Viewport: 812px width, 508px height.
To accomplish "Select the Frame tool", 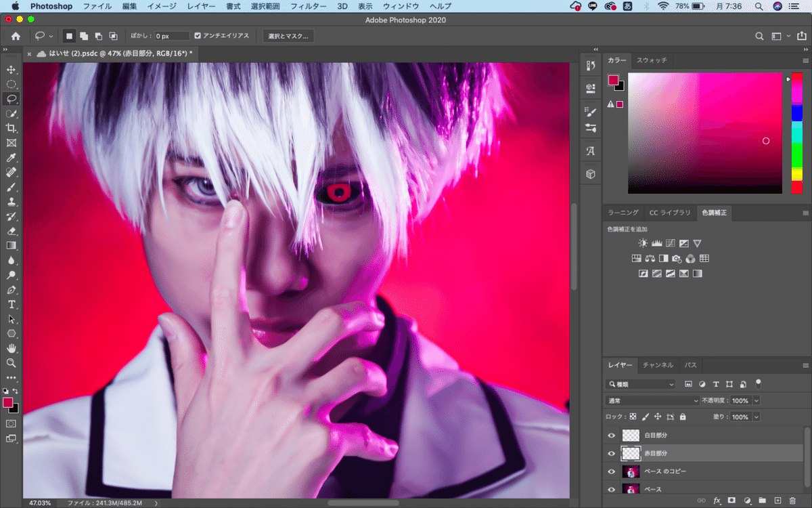I will [x=12, y=143].
